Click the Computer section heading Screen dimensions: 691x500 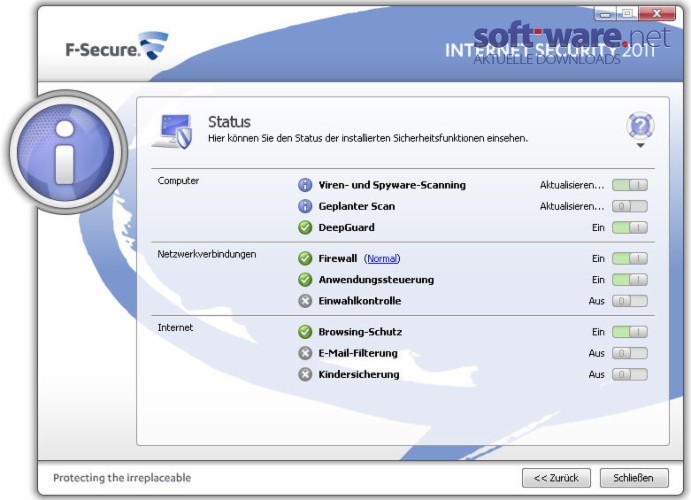pos(178,181)
